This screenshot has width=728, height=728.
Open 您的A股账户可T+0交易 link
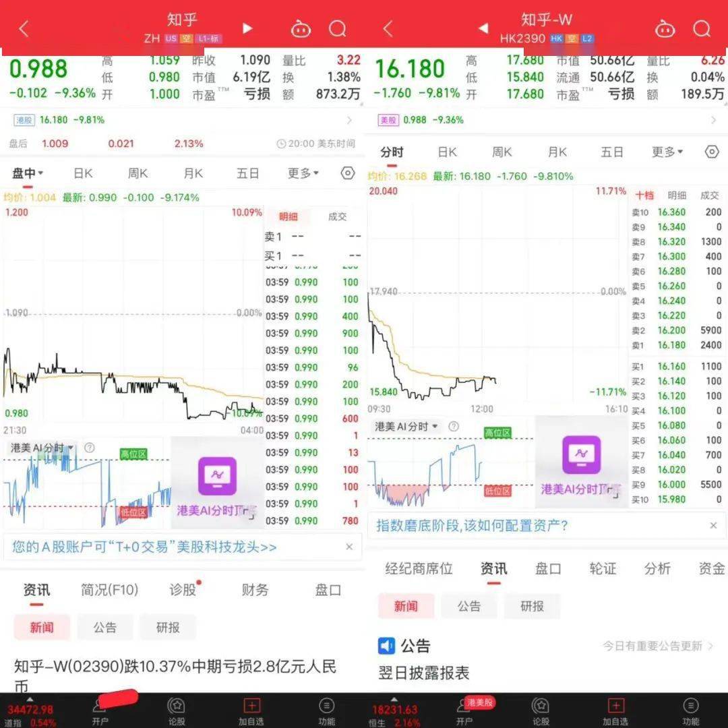click(x=144, y=547)
